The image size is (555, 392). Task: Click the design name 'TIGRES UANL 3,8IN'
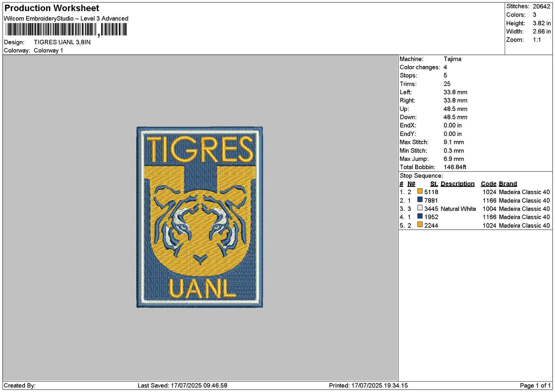pyautogui.click(x=62, y=42)
